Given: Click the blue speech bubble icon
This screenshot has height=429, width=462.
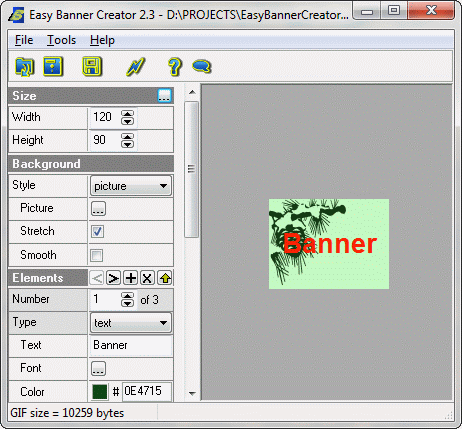Looking at the screenshot, I should [202, 66].
